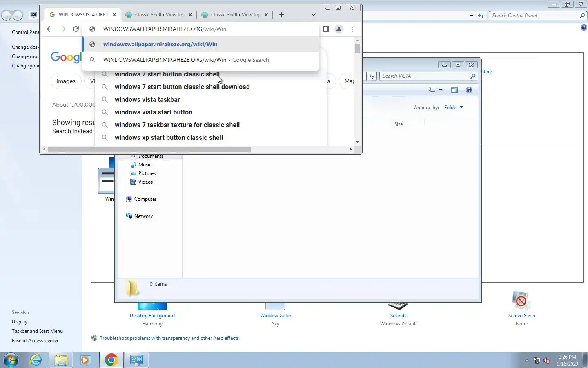Open the Arrange by Folder dropdown

click(x=454, y=108)
